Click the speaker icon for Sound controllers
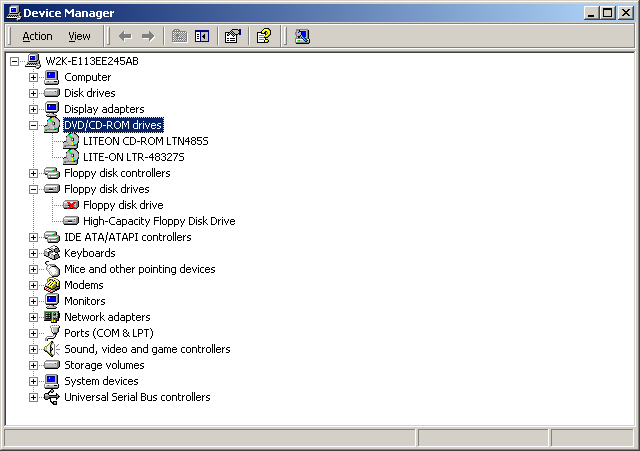This screenshot has height=451, width=640. tap(51, 349)
